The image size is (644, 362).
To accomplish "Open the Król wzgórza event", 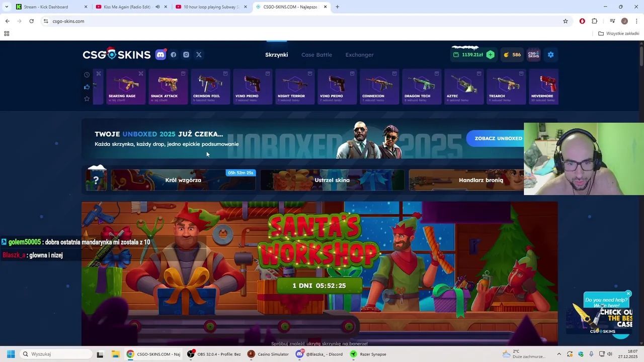I will point(183,180).
